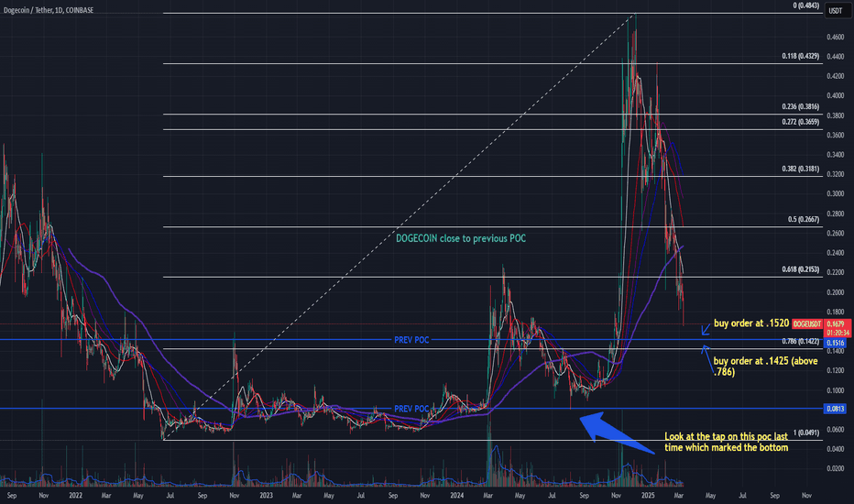
Task: Click 2025 on the time axis
Action: pos(648,495)
